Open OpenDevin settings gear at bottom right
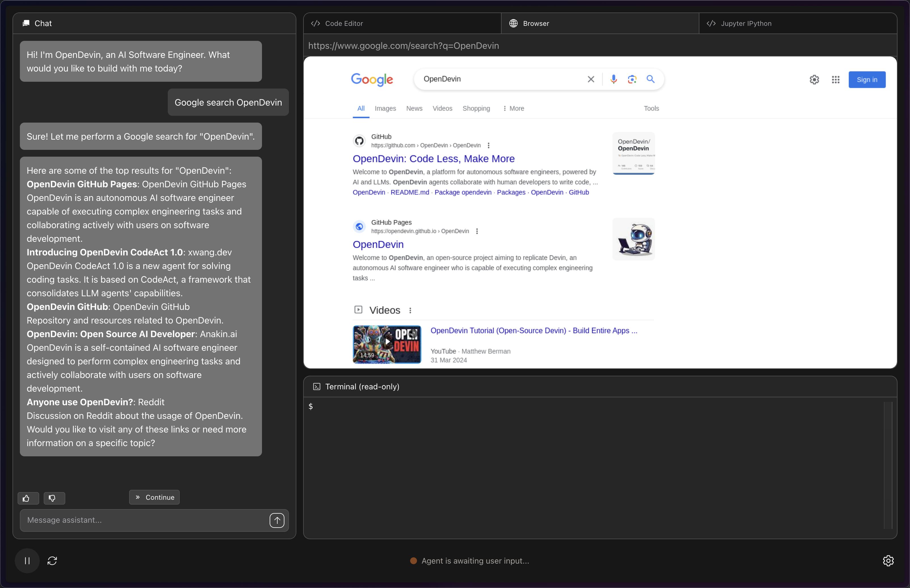This screenshot has width=910, height=588. (888, 560)
